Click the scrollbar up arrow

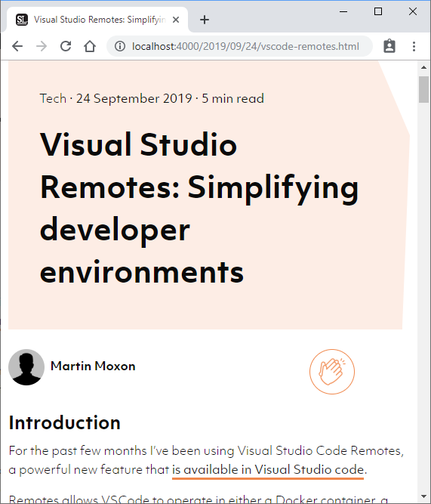423,67
